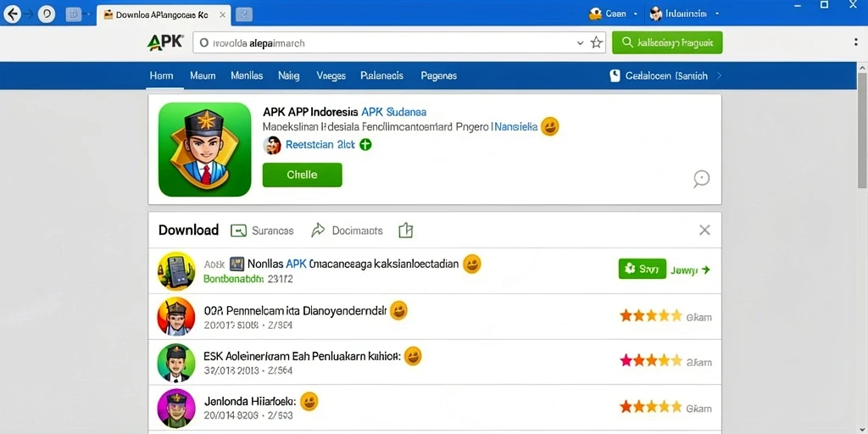Click the share icon after 'Docimants'
This screenshot has width=868, height=434.
406,231
